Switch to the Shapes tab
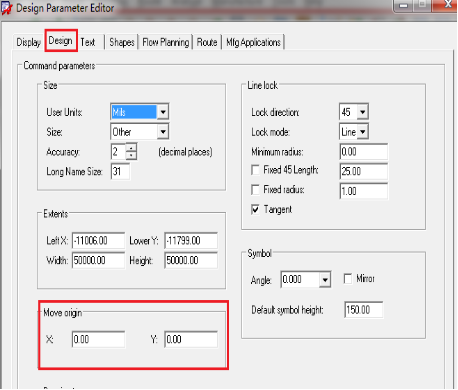This screenshot has height=390, width=458. click(x=122, y=42)
